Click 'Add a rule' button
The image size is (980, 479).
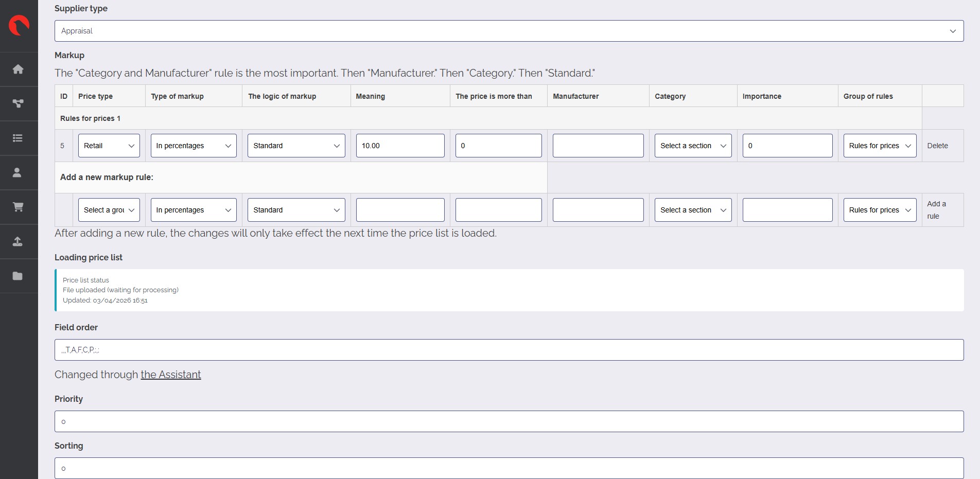tap(936, 210)
